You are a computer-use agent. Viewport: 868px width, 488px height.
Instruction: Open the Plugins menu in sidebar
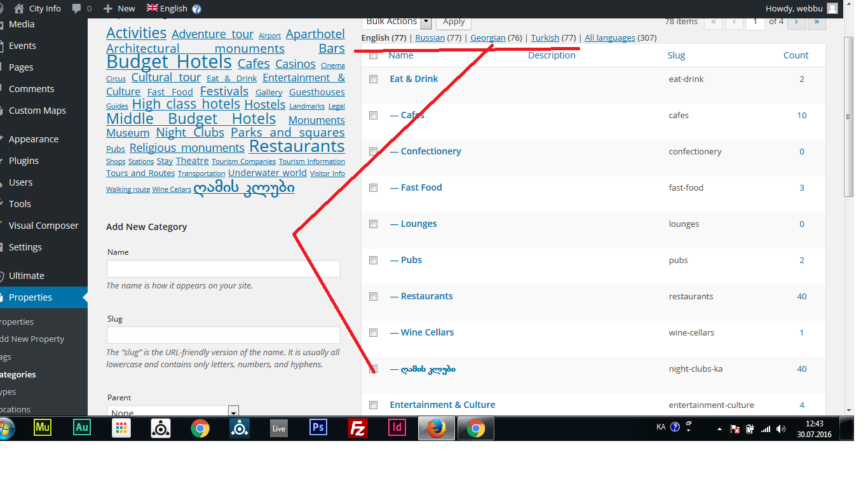click(x=24, y=161)
